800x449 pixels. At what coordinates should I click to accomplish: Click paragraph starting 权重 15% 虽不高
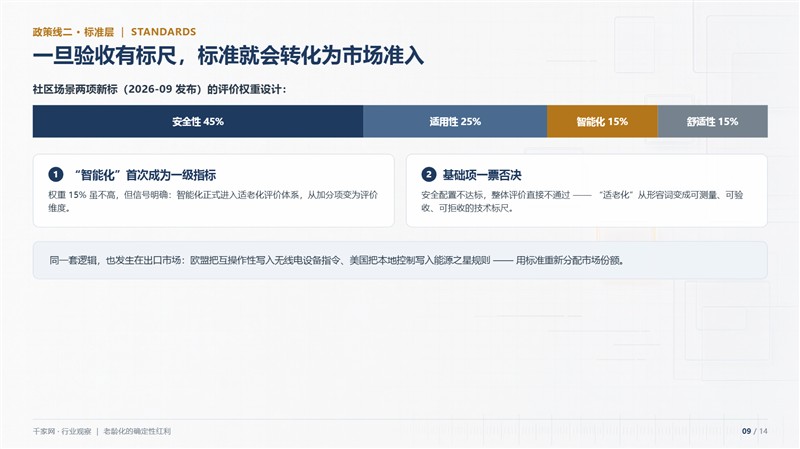point(213,202)
